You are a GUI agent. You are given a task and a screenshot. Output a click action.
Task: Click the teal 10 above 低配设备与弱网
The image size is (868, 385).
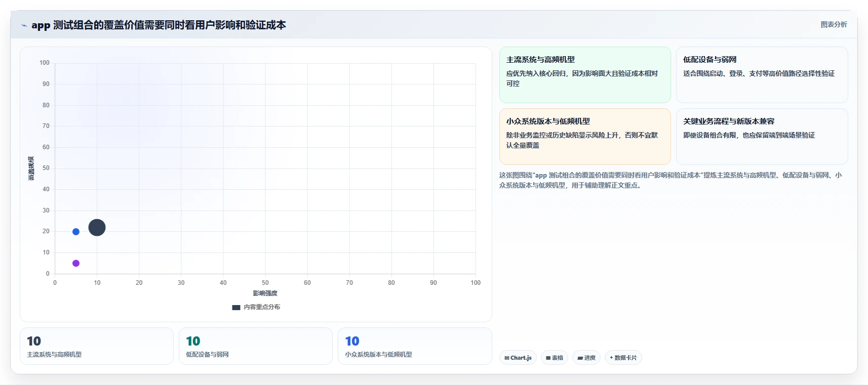coord(193,341)
